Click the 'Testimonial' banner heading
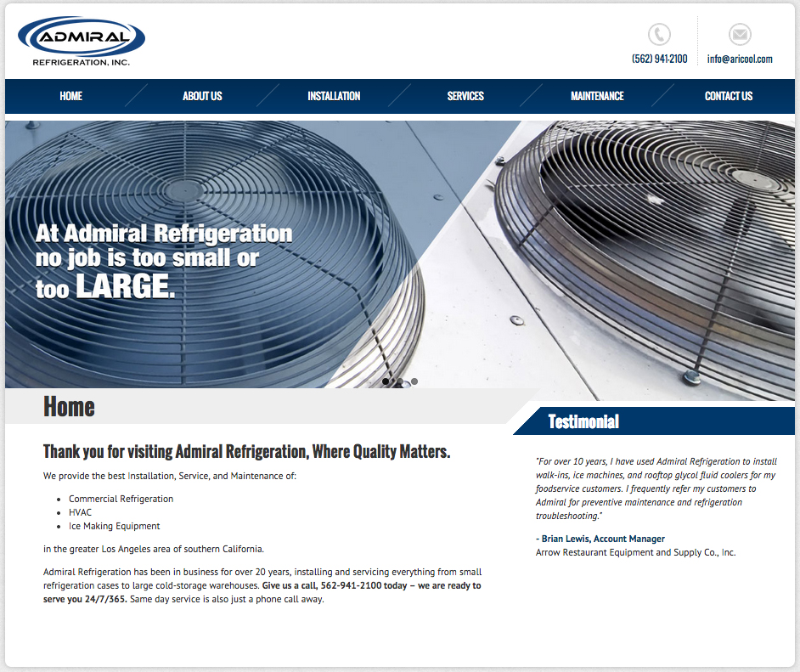Viewport: 800px width, 672px height. pos(583,421)
